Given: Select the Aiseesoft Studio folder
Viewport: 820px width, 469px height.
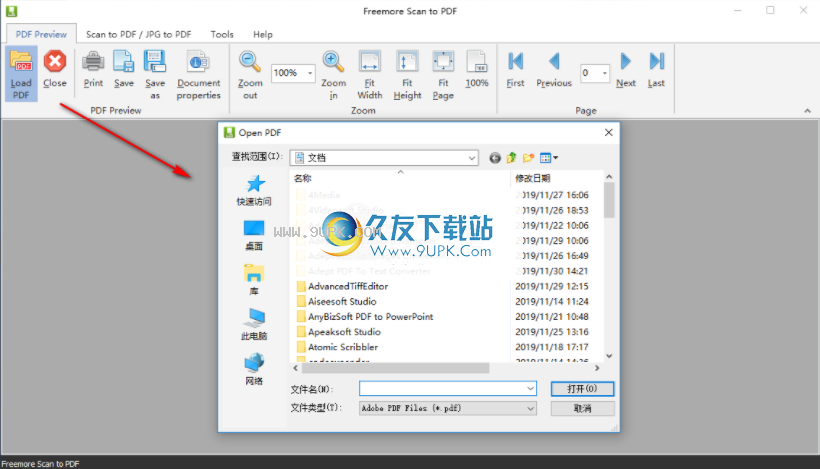Looking at the screenshot, I should pyautogui.click(x=337, y=301).
